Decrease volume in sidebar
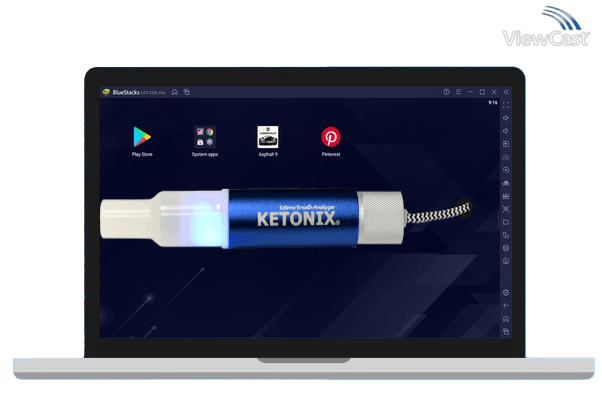This screenshot has height=414, width=602. tap(506, 131)
